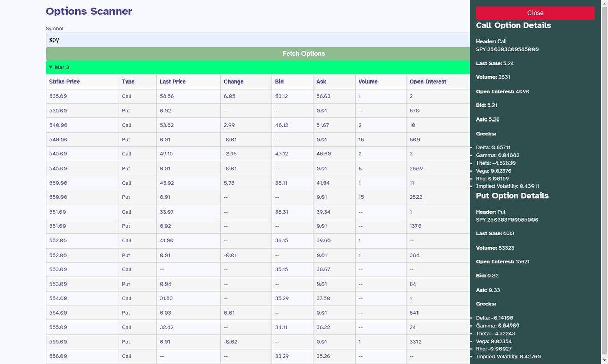Click open interest 2889 for 545.00 Put
The image size is (608, 364).
pyautogui.click(x=416, y=168)
